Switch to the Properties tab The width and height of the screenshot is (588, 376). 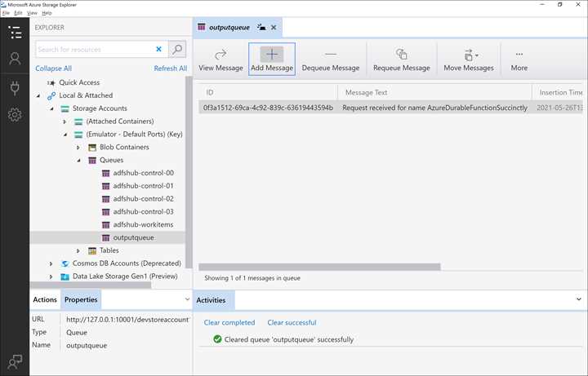point(81,299)
